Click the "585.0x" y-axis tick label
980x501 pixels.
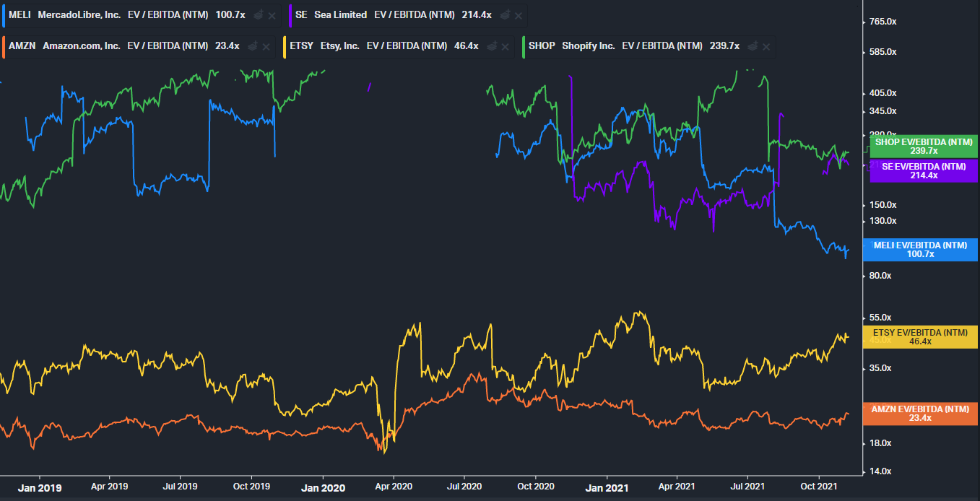pyautogui.click(x=883, y=52)
